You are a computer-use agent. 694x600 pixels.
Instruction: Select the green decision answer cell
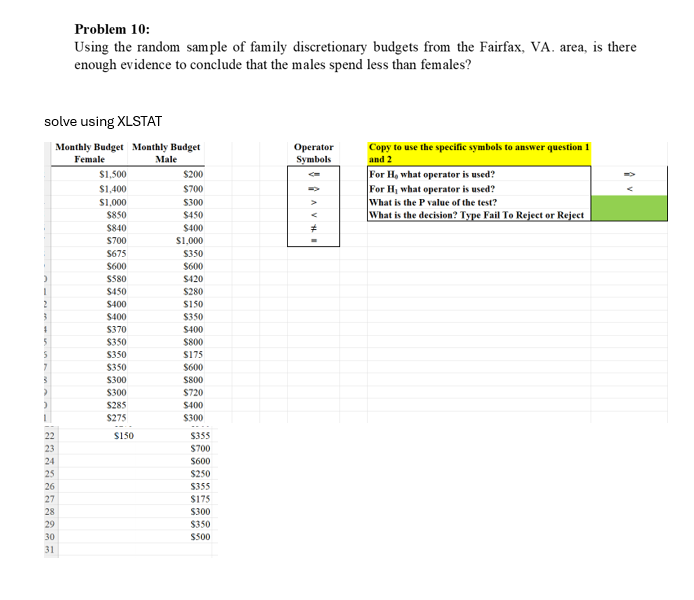[629, 215]
